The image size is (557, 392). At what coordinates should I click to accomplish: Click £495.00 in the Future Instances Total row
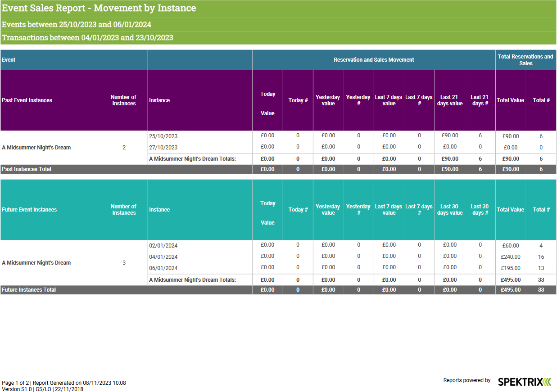pos(511,290)
